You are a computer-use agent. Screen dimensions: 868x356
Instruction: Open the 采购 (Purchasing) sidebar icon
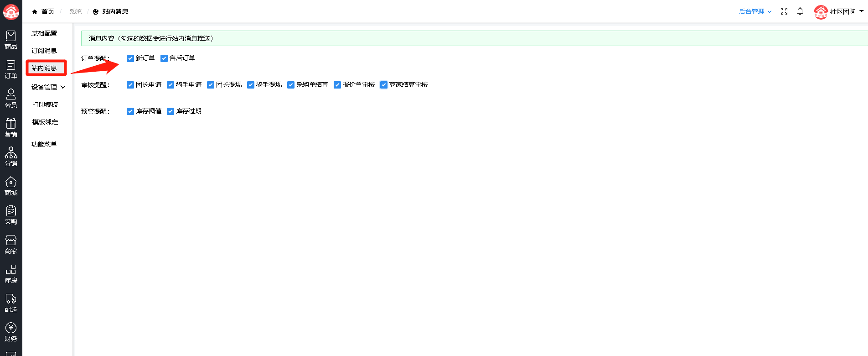click(11, 215)
